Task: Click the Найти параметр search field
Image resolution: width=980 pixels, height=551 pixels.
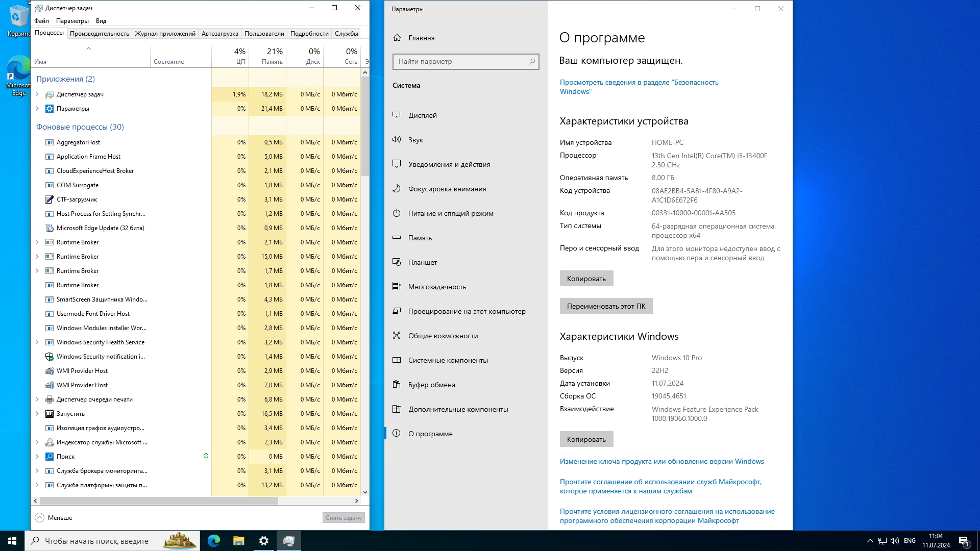Action: click(x=459, y=61)
